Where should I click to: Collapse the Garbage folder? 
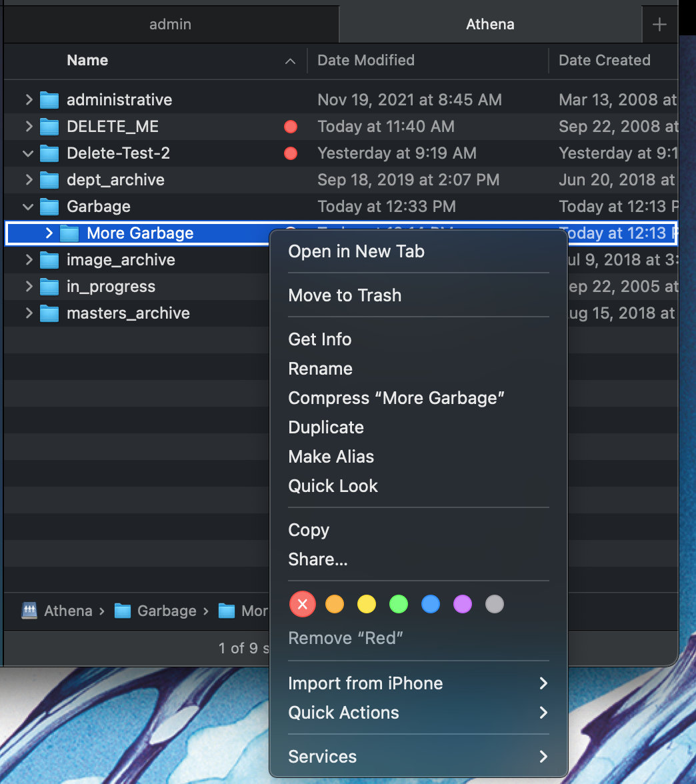pos(28,207)
